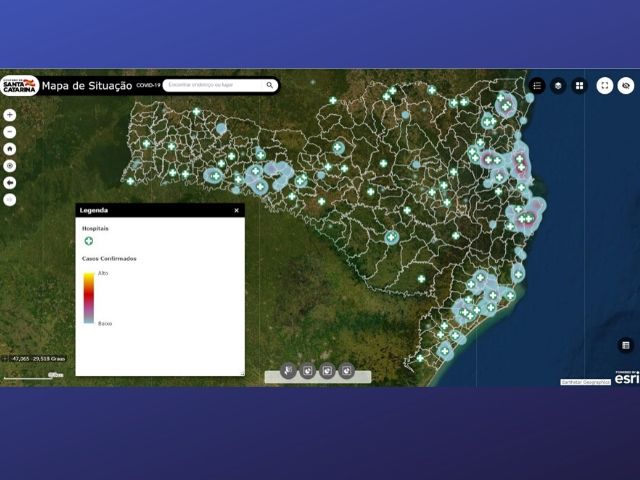Open the legend list widget icon
The height and width of the screenshot is (480, 640).
point(537,86)
